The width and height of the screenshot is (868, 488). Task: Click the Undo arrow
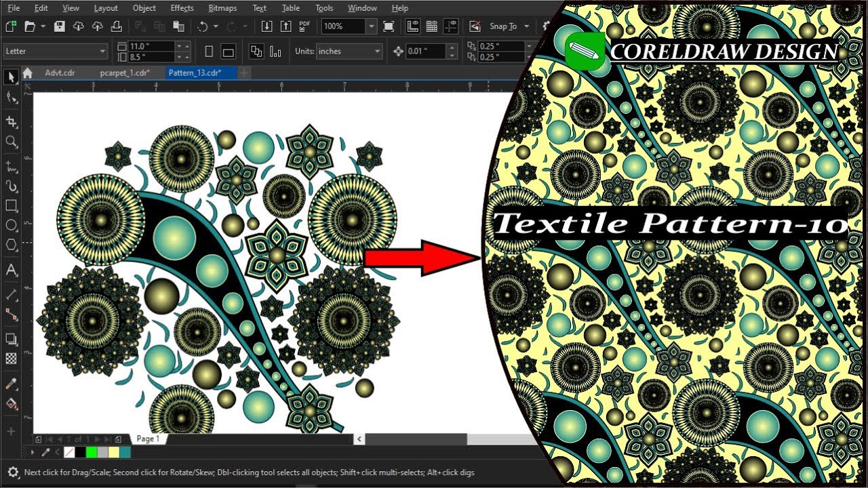202,26
